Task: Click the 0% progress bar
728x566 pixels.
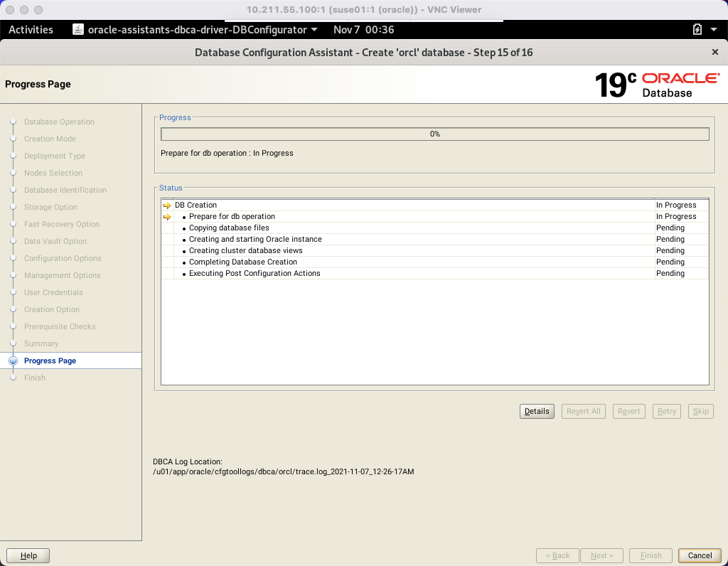Action: (434, 134)
